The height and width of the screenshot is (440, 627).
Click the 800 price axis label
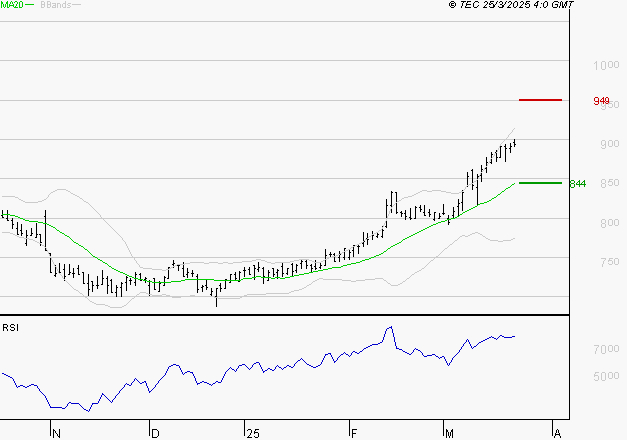[609, 222]
